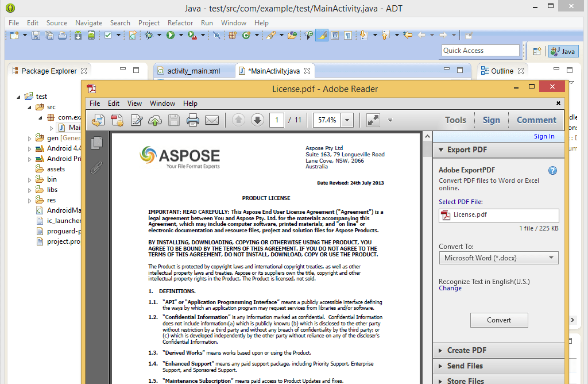Click Adobe Reader Create PDF toolbar icon

(x=117, y=120)
